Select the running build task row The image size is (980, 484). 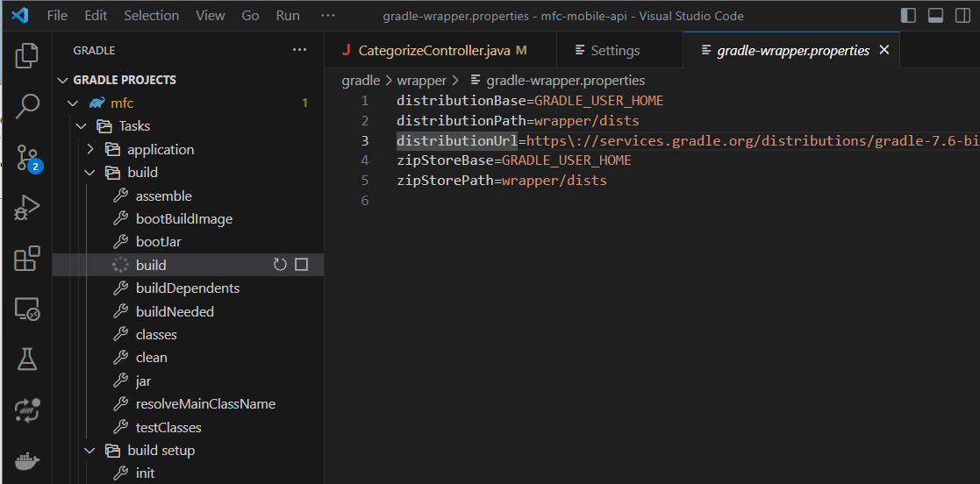coord(188,265)
